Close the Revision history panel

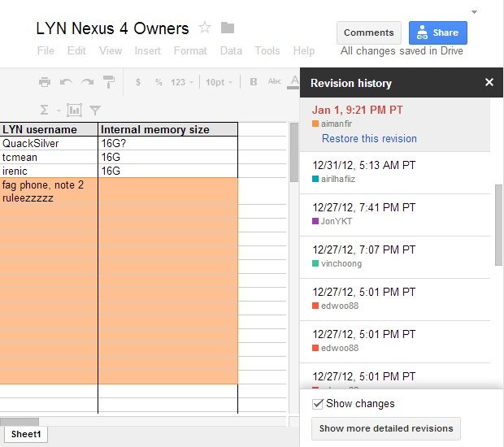pos(489,82)
